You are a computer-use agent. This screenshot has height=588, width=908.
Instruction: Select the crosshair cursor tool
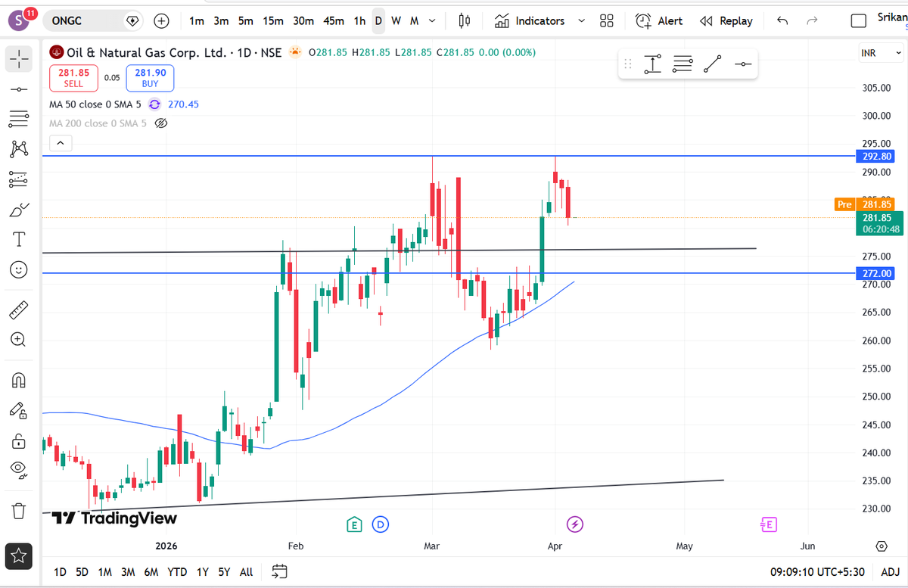coord(19,58)
